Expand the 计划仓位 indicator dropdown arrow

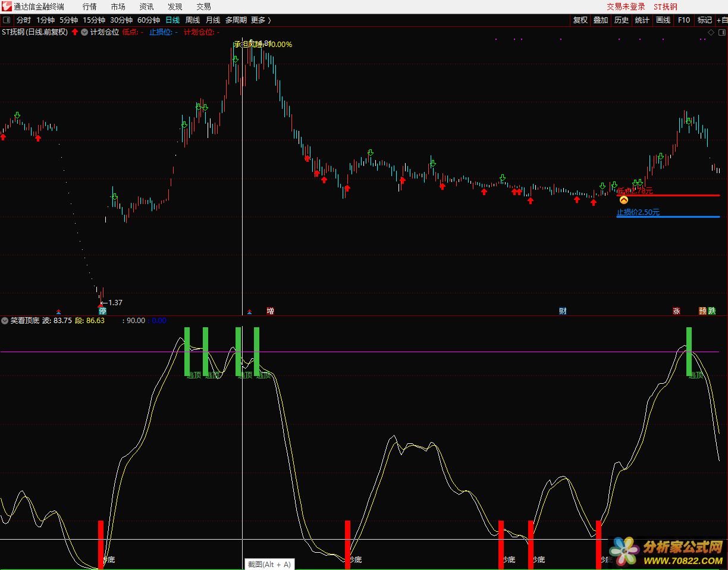(x=84, y=32)
